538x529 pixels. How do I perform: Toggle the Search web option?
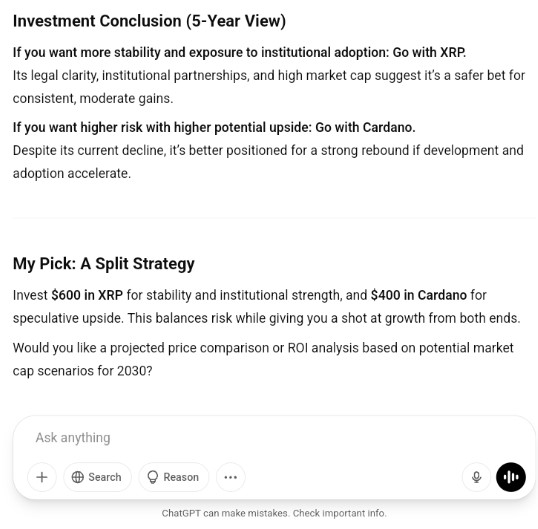[x=97, y=477]
